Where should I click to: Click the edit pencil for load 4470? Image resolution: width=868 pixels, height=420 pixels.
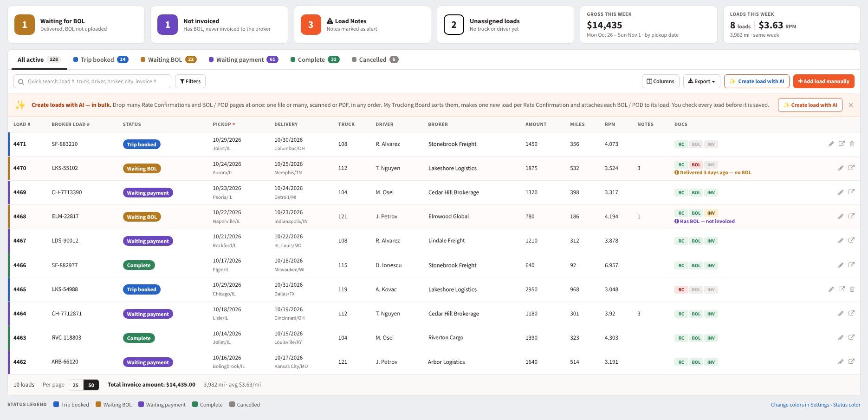(841, 168)
